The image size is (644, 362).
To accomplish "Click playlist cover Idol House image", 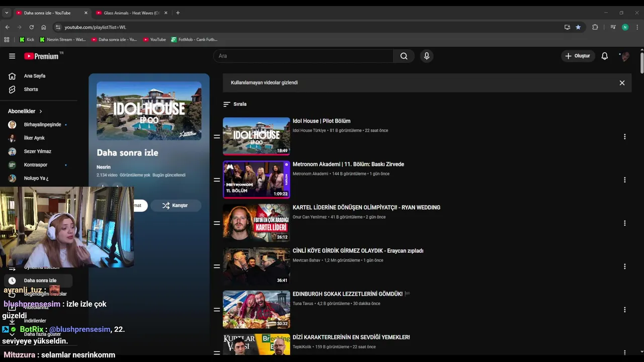I will tap(149, 111).
